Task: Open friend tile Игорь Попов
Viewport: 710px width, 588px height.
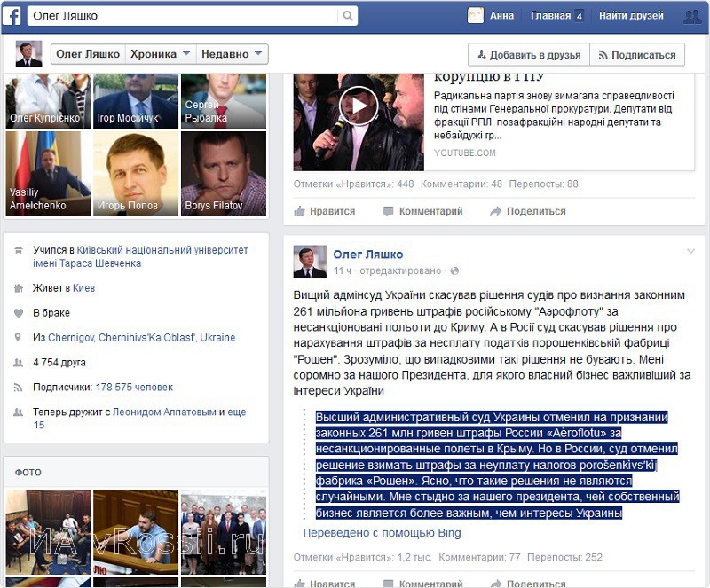Action: click(136, 174)
